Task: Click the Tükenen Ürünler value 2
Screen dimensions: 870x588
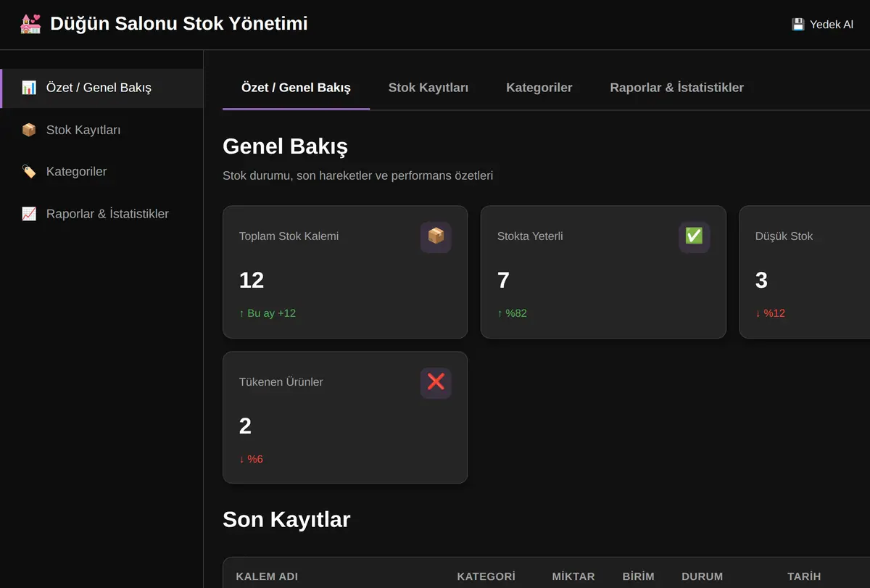Action: [245, 426]
